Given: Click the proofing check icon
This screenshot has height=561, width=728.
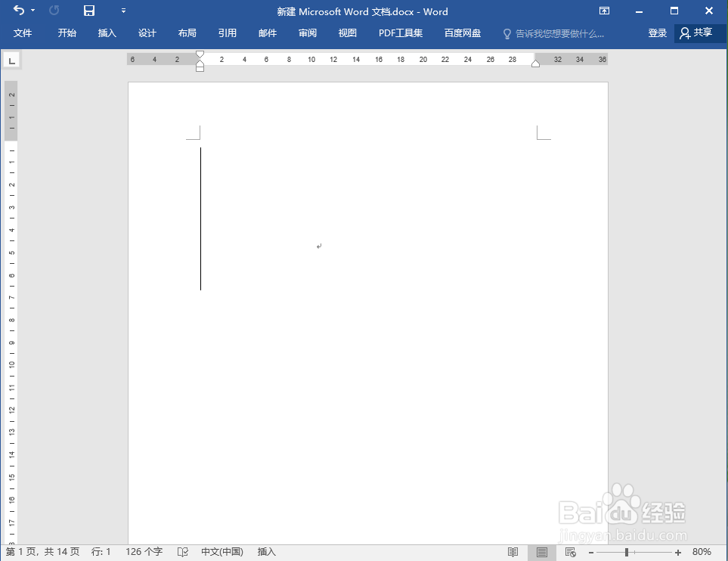Looking at the screenshot, I should click(x=182, y=552).
